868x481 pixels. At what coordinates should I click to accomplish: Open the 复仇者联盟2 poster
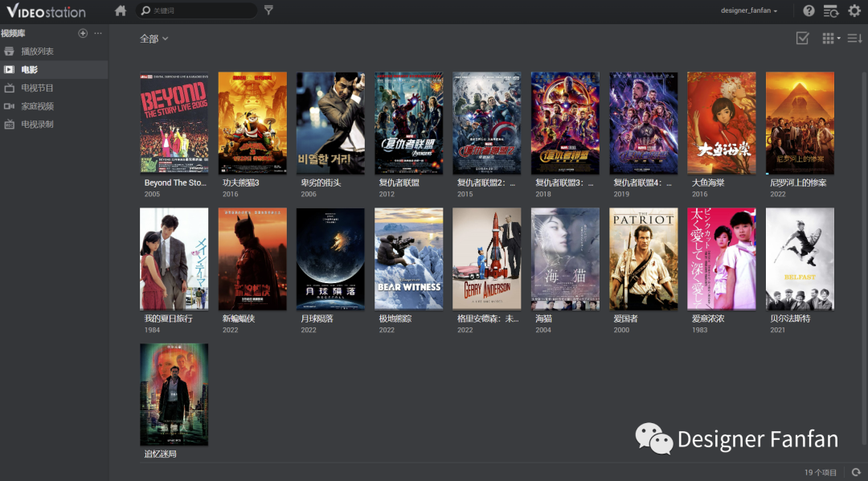pos(486,123)
